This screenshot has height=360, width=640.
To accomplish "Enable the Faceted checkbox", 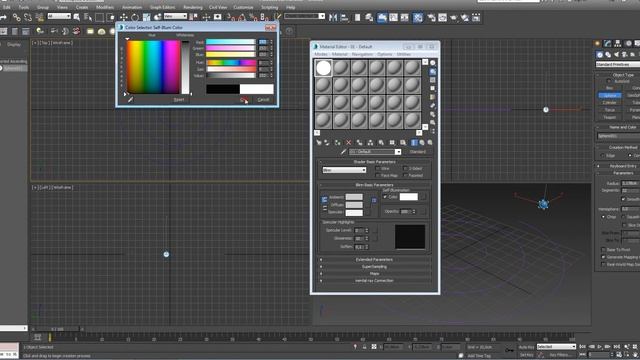I will click(405, 176).
